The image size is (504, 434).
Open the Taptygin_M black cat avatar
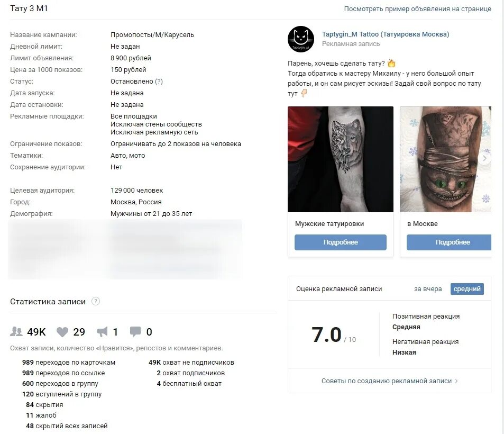(300, 39)
